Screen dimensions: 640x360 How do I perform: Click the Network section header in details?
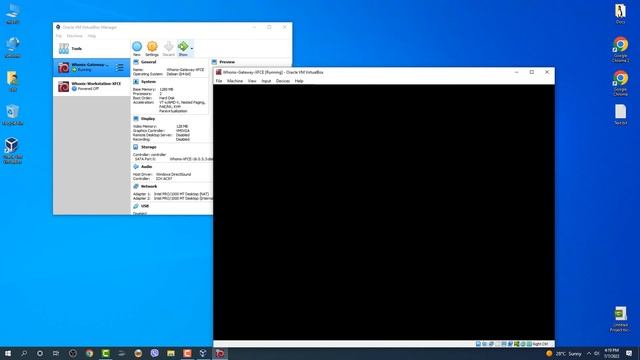[149, 186]
